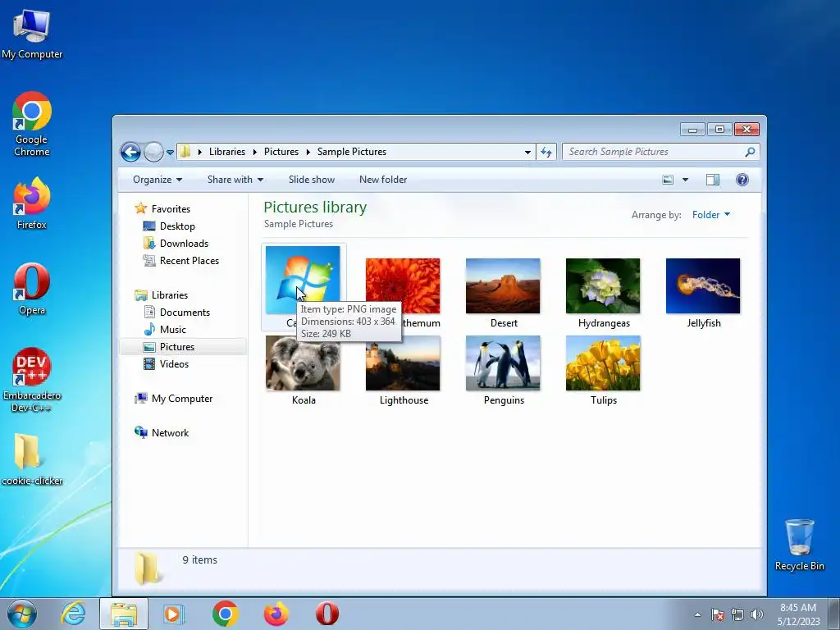Click the My Computer desktop icon
This screenshot has height=630, width=840.
coord(32,33)
